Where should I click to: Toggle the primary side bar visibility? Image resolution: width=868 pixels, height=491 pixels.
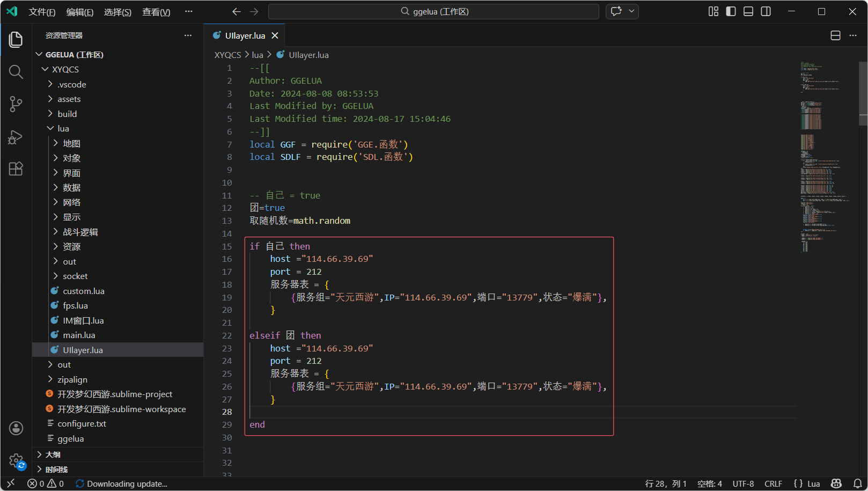pyautogui.click(x=731, y=11)
